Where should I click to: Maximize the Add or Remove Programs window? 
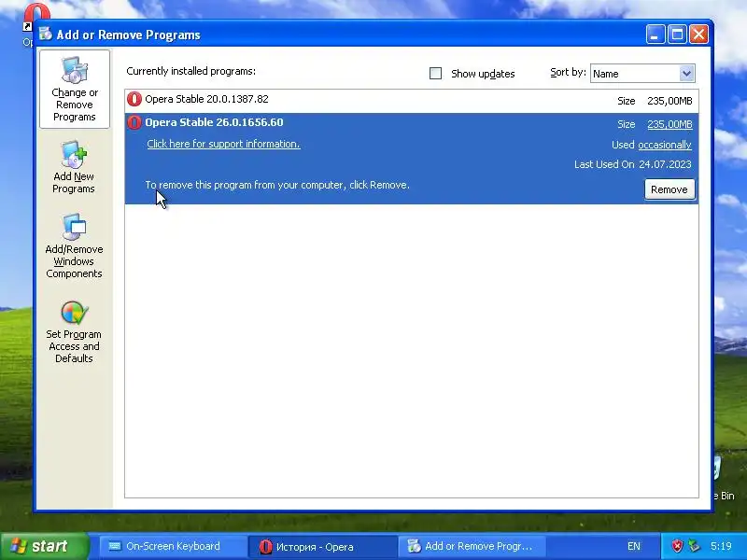pos(677,35)
